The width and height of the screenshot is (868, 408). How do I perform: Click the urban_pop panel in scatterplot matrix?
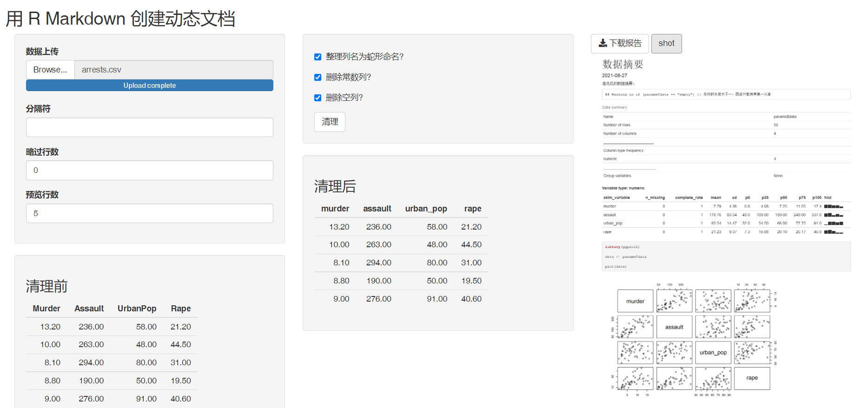pyautogui.click(x=713, y=353)
